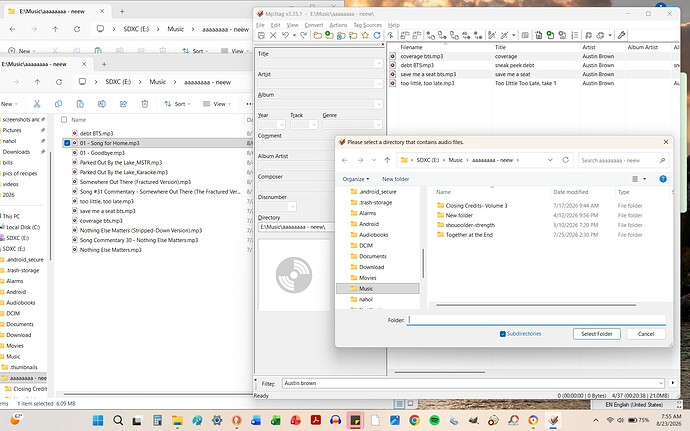Open the Title field dropdown in Mp3tag

(378, 63)
